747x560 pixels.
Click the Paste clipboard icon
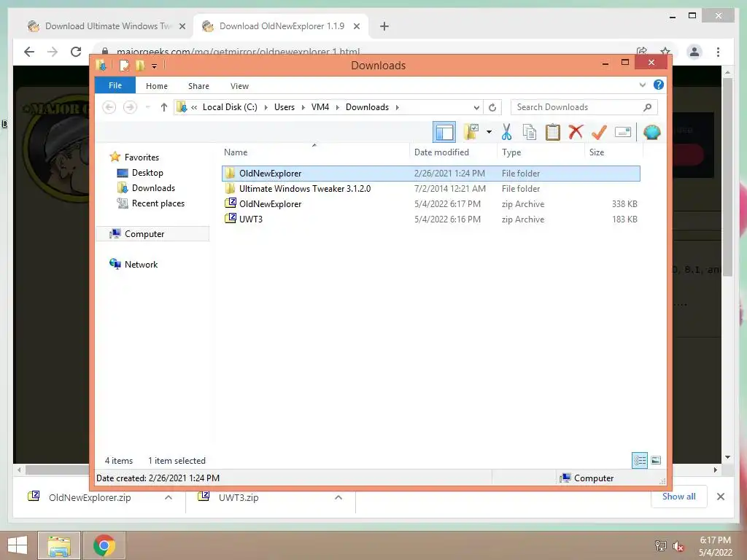click(553, 132)
